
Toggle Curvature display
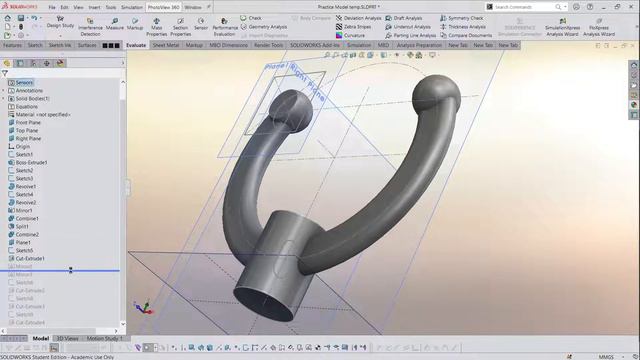[x=350, y=35]
